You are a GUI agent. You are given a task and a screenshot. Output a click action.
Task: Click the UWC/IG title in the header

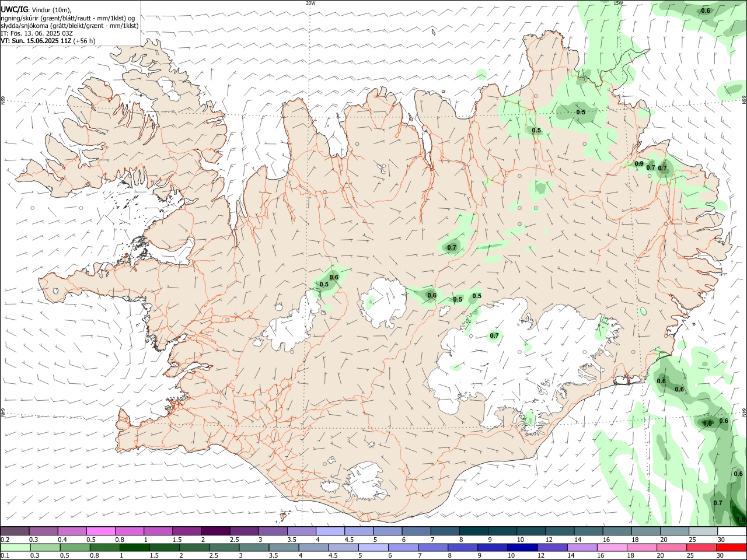point(15,9)
